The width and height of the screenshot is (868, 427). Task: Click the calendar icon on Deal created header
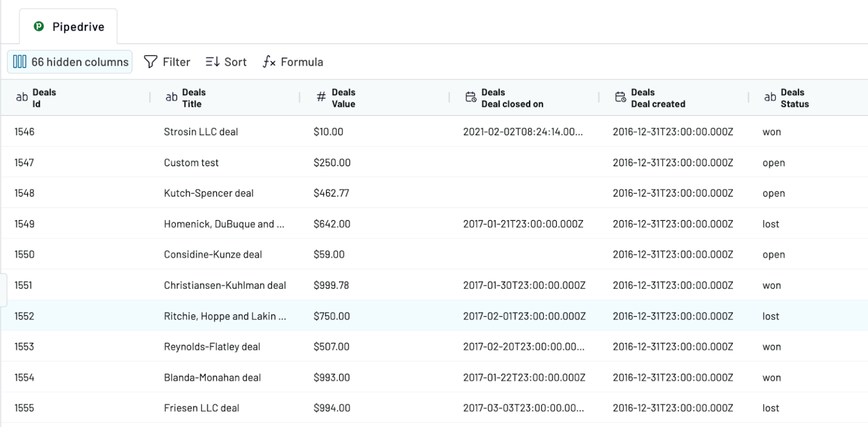click(620, 96)
